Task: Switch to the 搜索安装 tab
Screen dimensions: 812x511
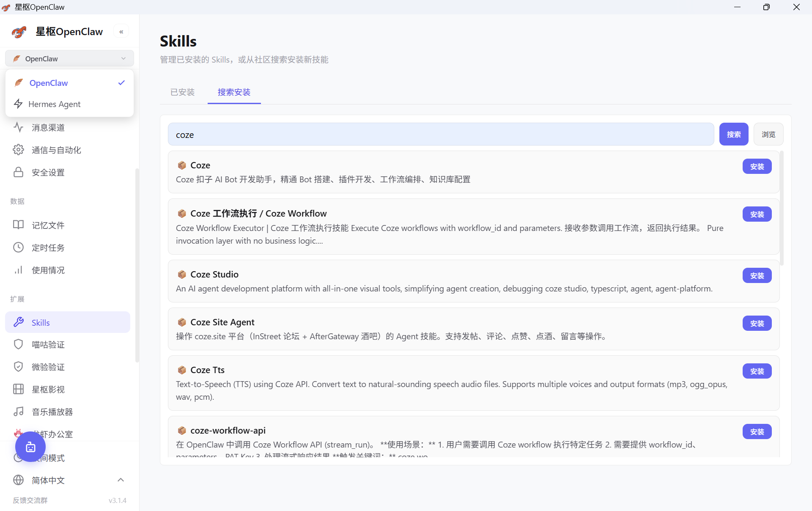Action: (234, 92)
